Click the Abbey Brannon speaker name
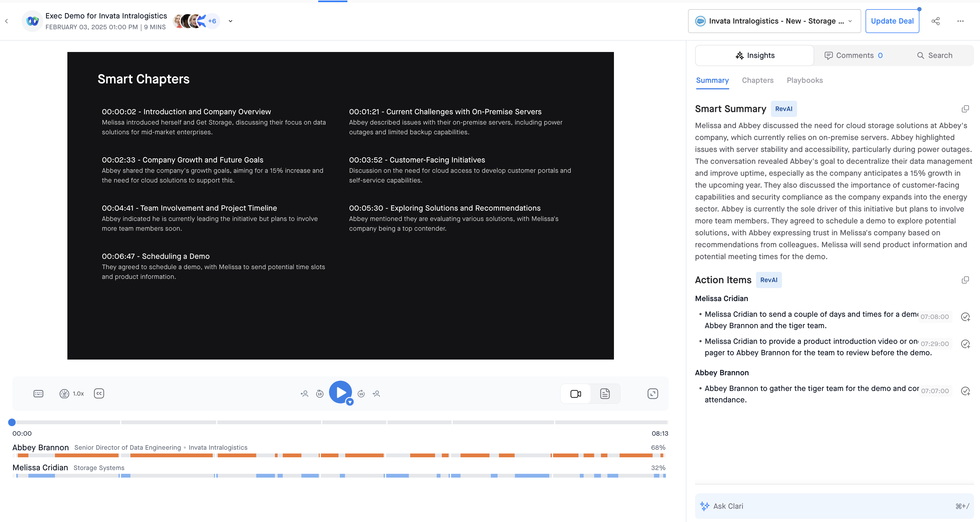The width and height of the screenshot is (980, 522). coord(41,447)
